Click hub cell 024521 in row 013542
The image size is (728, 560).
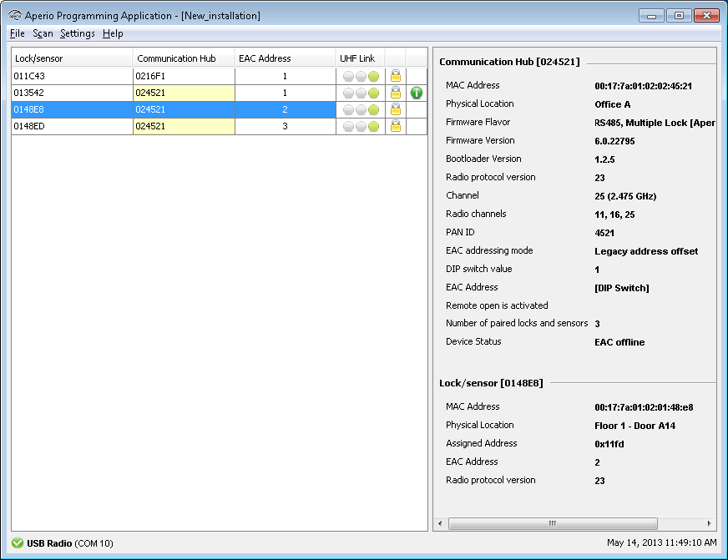(184, 93)
